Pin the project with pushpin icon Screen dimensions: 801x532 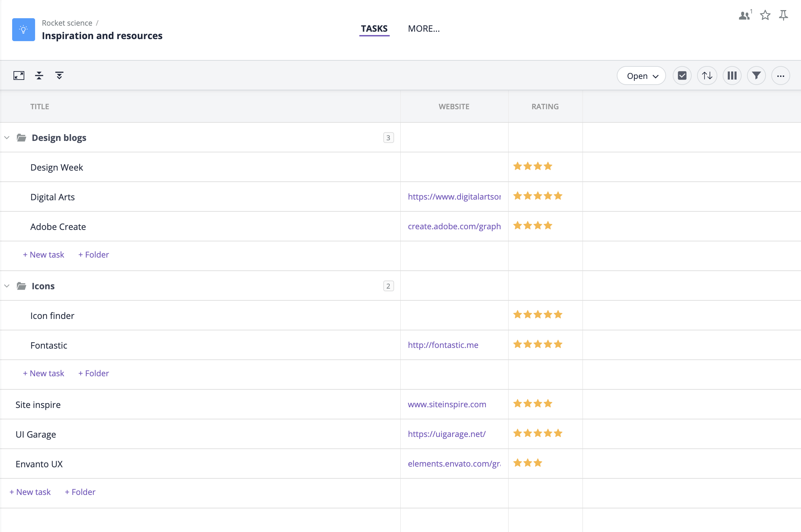(783, 15)
